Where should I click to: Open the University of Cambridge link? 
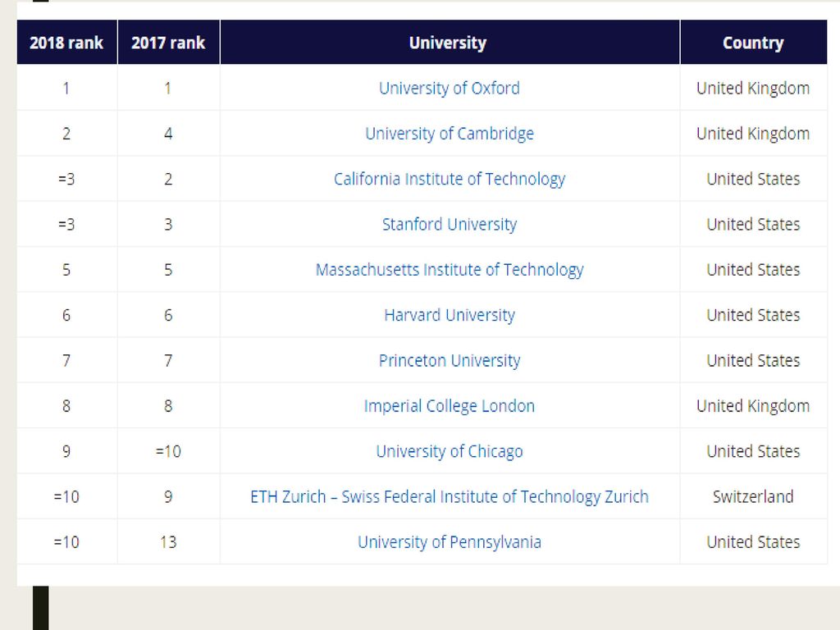tap(449, 134)
